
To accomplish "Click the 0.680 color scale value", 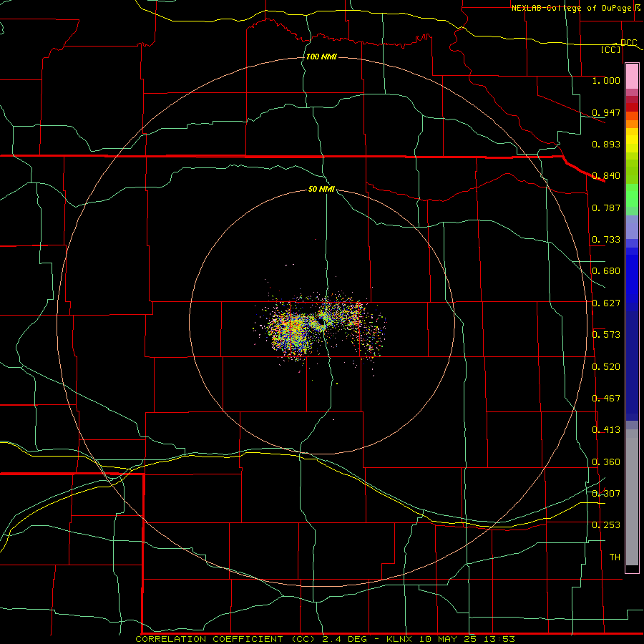I will coord(606,271).
